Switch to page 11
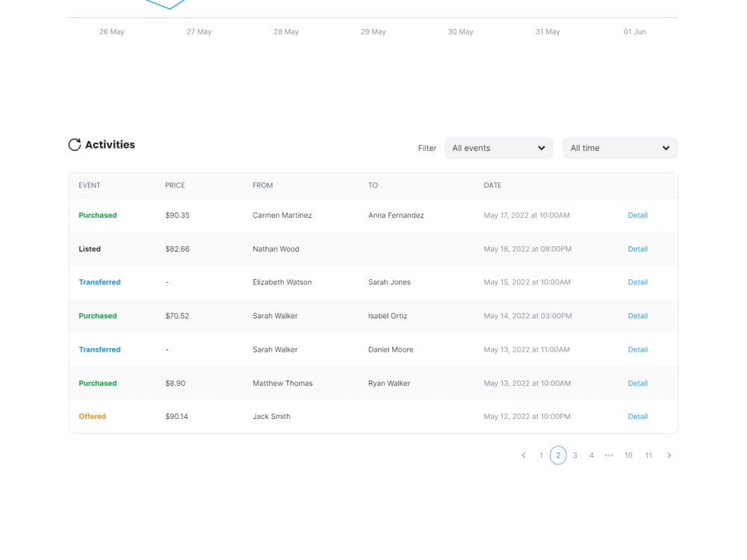The image size is (747, 560). pos(648,455)
